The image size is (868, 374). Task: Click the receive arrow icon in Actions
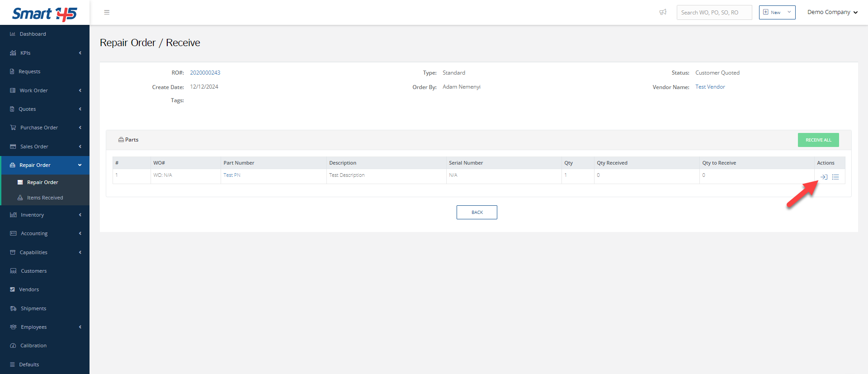(824, 177)
